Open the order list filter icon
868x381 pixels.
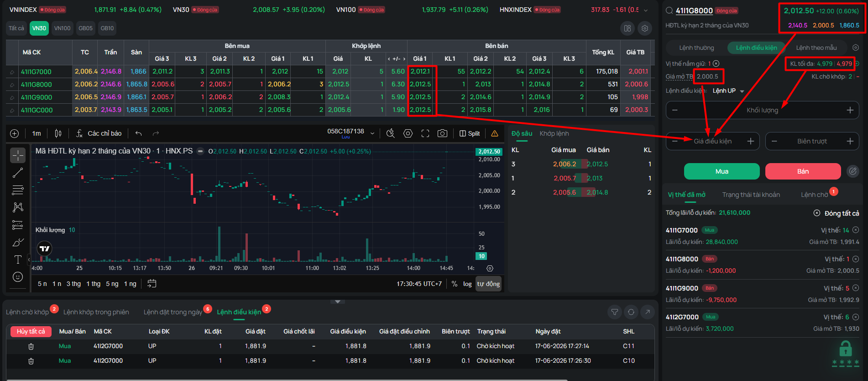click(x=615, y=312)
